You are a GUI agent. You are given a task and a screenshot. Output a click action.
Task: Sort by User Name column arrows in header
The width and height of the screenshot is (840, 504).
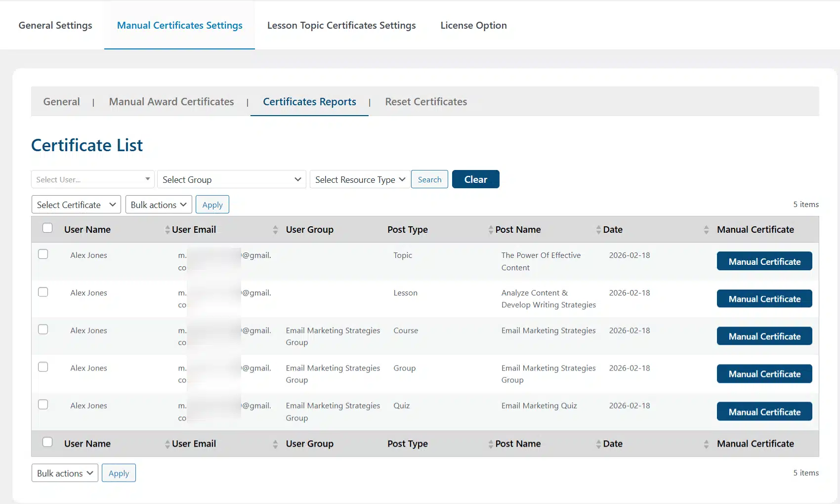(167, 230)
